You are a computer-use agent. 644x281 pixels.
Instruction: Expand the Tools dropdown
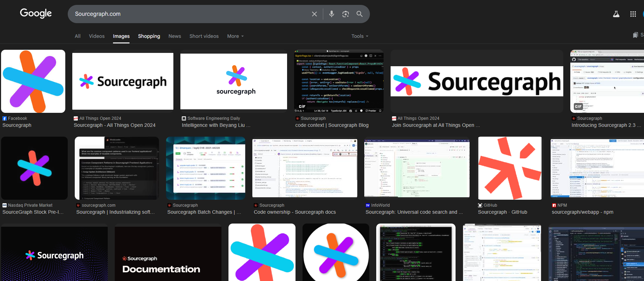pyautogui.click(x=360, y=36)
